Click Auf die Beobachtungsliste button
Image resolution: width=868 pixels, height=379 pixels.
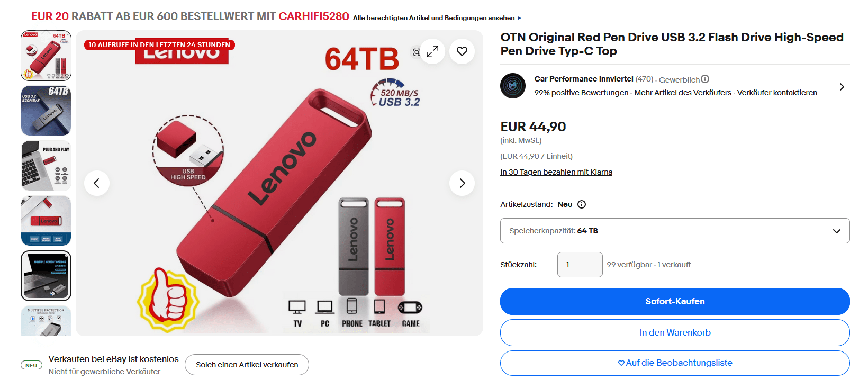pos(675,363)
